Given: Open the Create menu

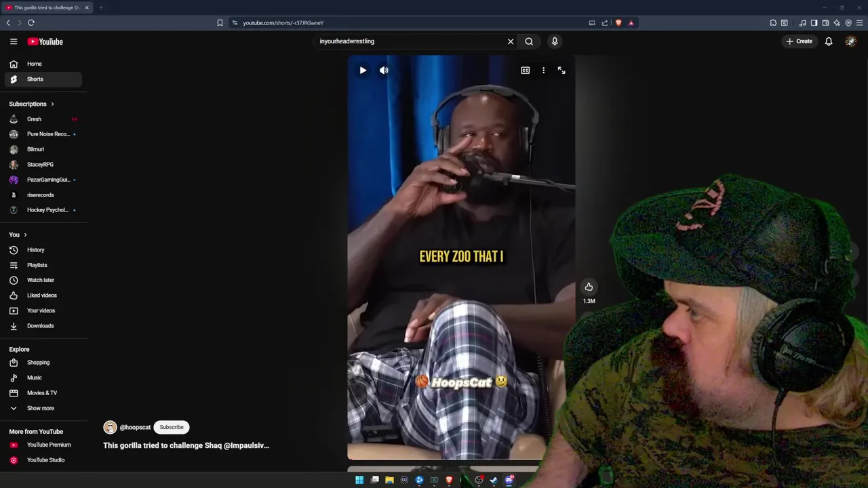Looking at the screenshot, I should (x=799, y=41).
